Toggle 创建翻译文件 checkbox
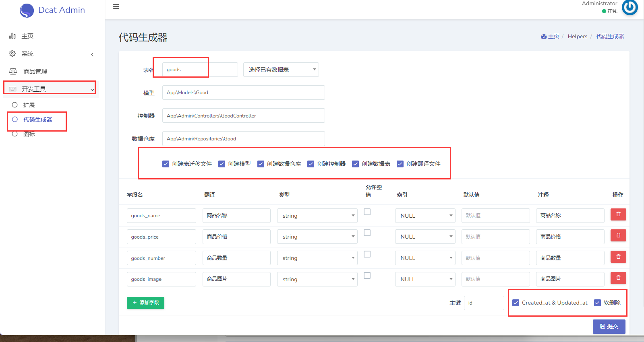 [x=400, y=164]
